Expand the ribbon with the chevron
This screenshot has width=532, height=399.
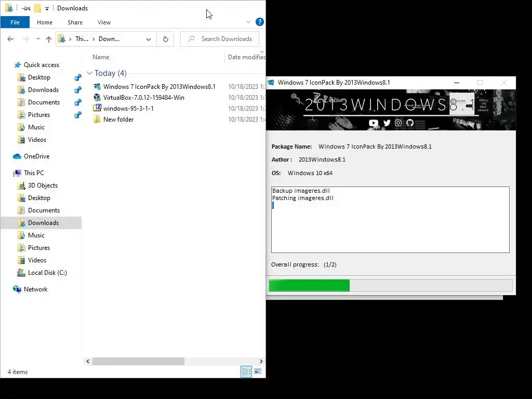pos(248,22)
